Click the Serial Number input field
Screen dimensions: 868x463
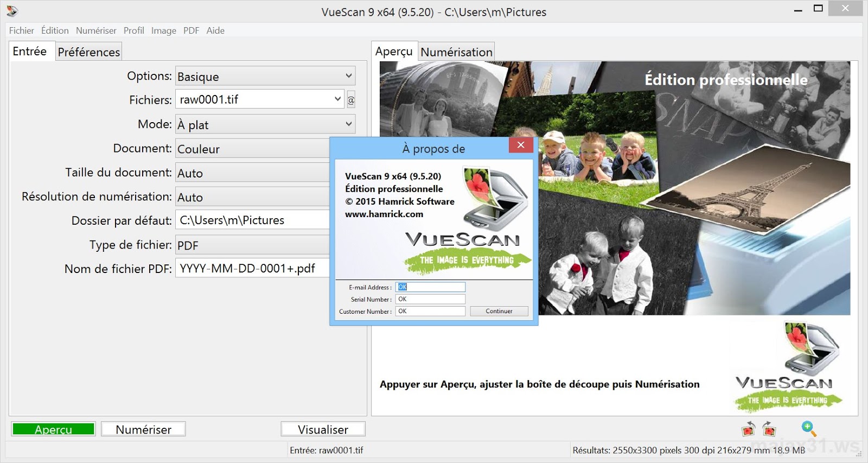click(430, 299)
